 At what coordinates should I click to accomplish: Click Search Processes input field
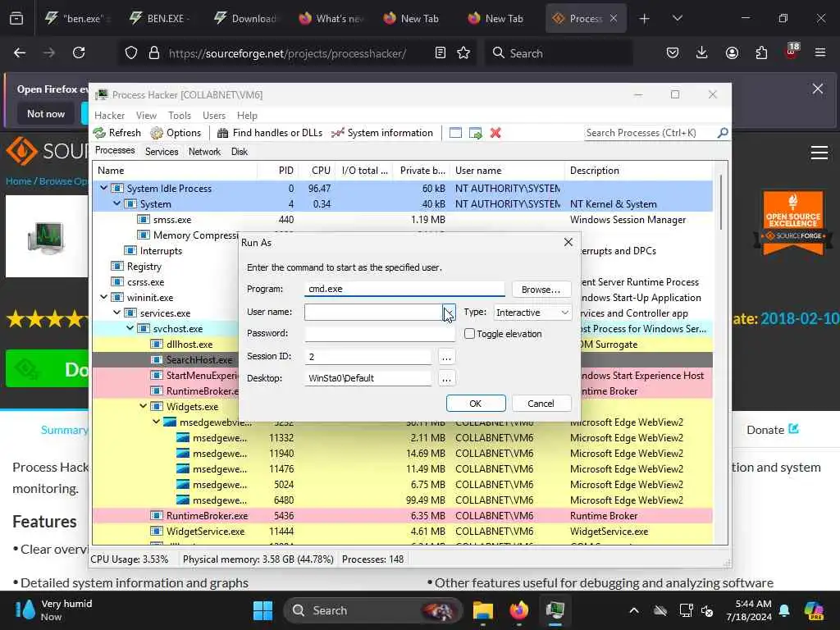pyautogui.click(x=651, y=133)
